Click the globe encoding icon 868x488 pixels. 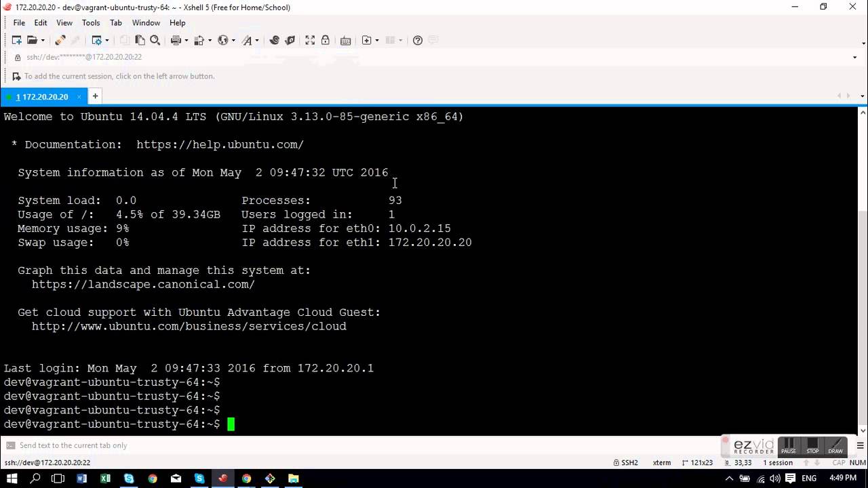222,41
